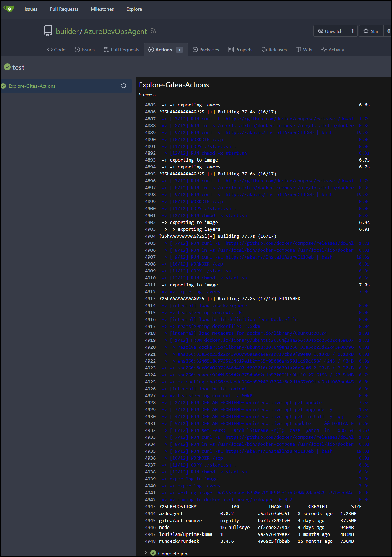Screen dimensions: 392x557
Task: Click log line number 4948
Action: coord(150,541)
